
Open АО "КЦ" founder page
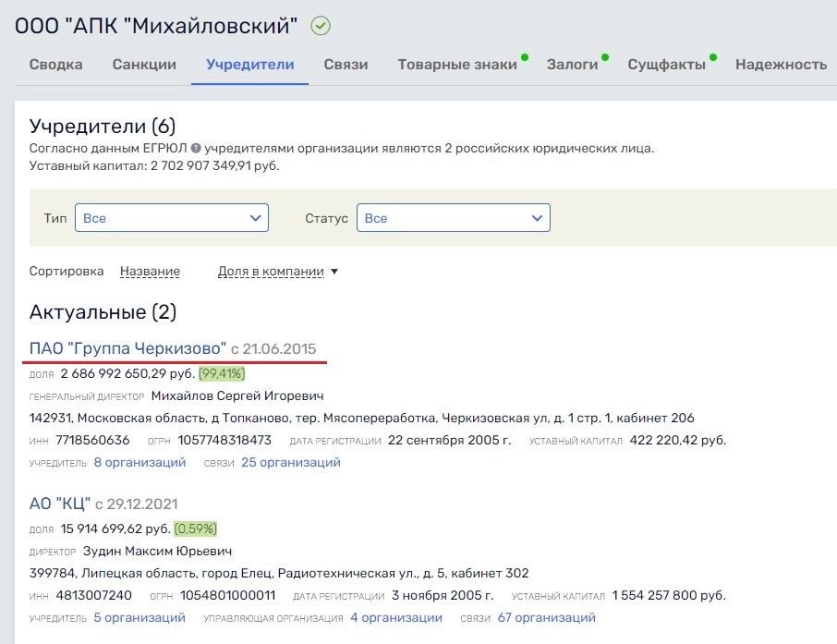[60, 504]
